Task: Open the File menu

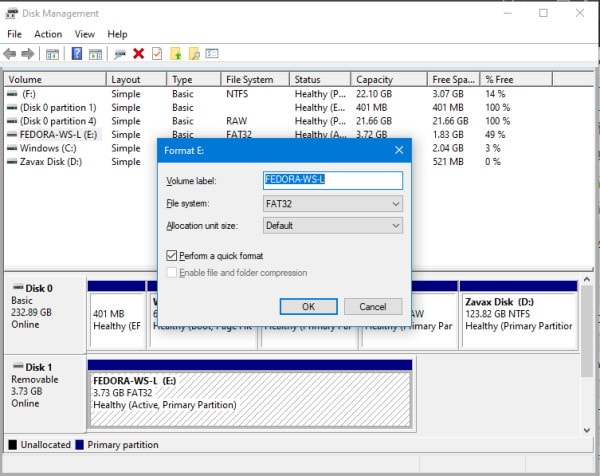Action: pyautogui.click(x=15, y=34)
